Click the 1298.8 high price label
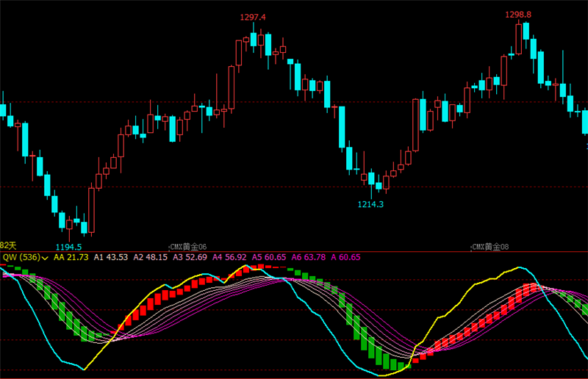The width and height of the screenshot is (588, 379). point(518,15)
